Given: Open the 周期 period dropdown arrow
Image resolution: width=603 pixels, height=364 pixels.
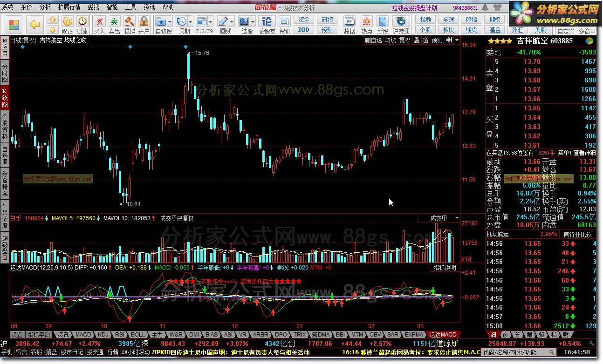Looking at the screenshot, I should pyautogui.click(x=190, y=21).
